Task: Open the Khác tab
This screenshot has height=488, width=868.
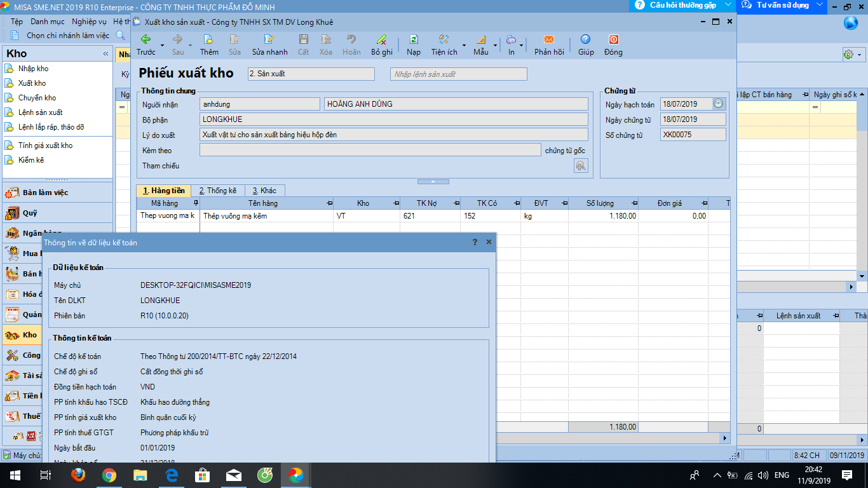Action: click(x=264, y=191)
